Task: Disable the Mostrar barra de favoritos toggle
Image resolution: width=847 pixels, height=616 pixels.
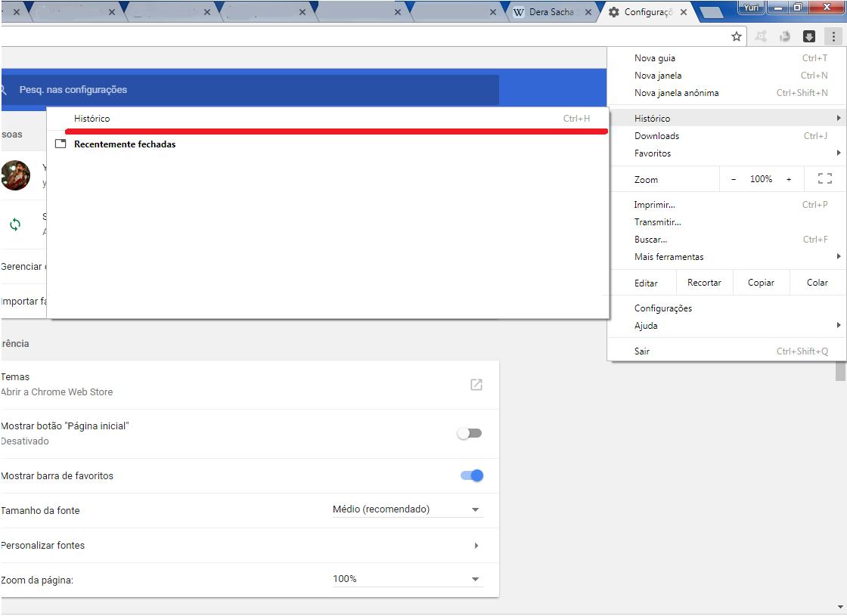Action: pos(471,475)
